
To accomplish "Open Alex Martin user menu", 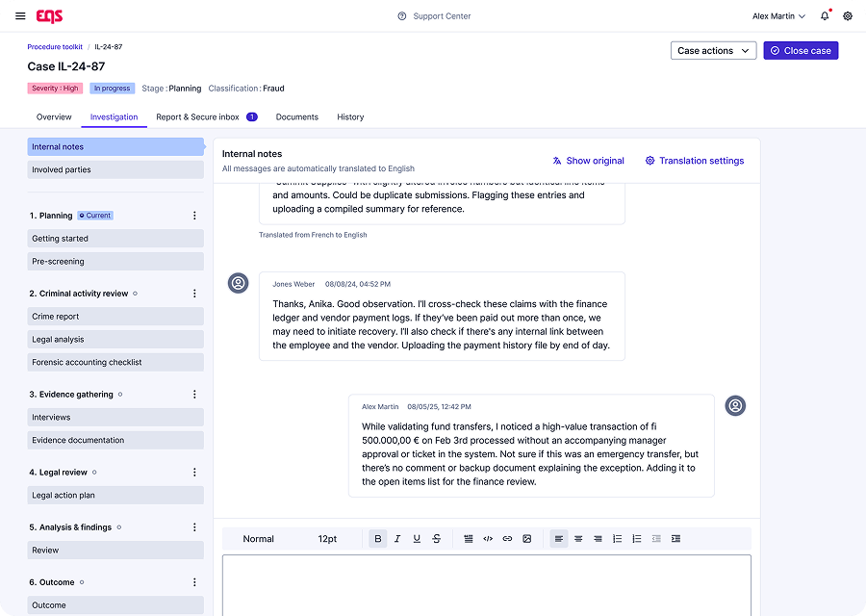I will (x=778, y=16).
